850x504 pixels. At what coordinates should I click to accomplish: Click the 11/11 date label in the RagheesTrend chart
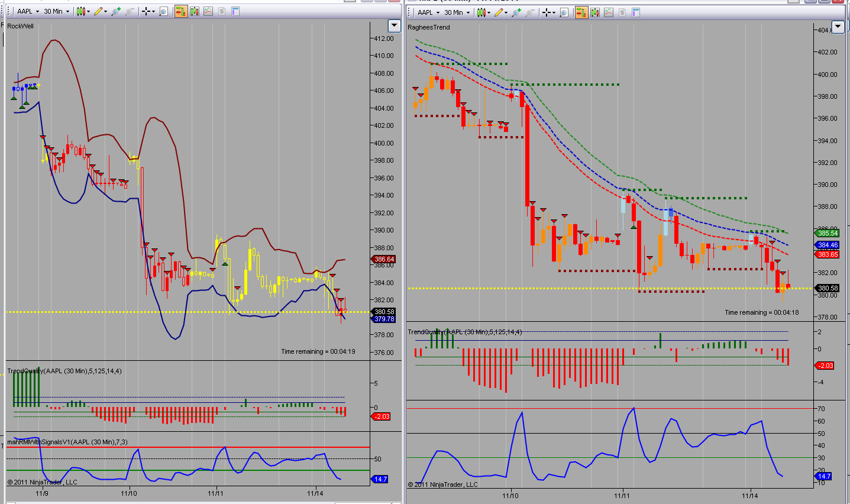[622, 496]
